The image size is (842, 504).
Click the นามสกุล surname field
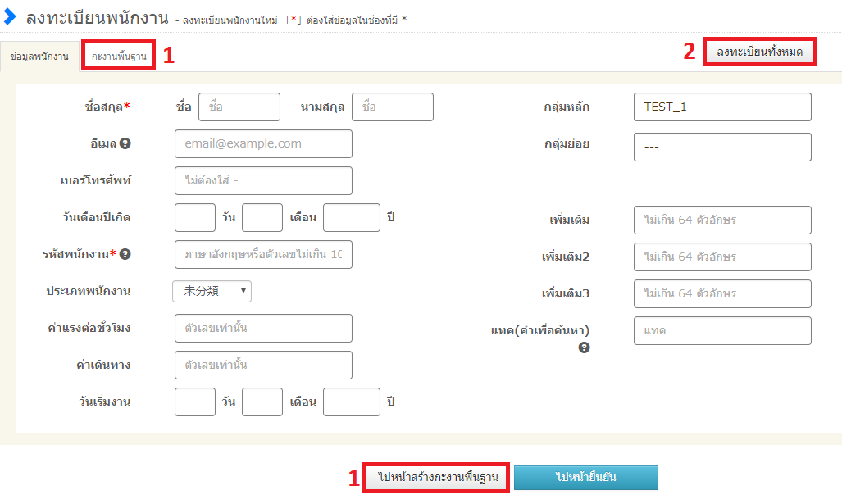(x=392, y=107)
